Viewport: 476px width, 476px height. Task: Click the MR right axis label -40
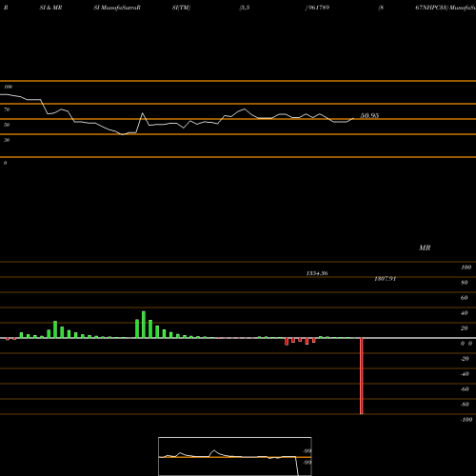point(465,374)
